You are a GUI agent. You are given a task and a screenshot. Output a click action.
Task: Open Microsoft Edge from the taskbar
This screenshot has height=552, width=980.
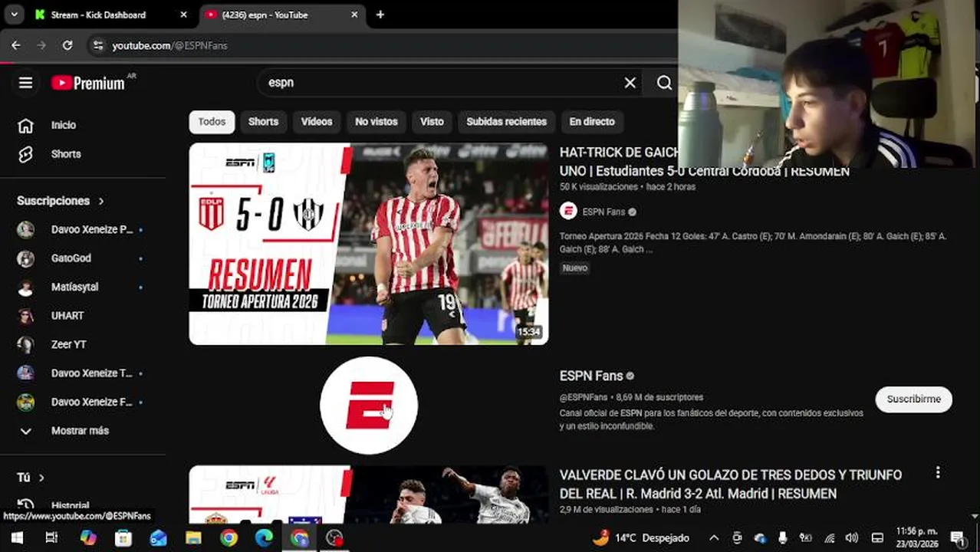(x=264, y=538)
